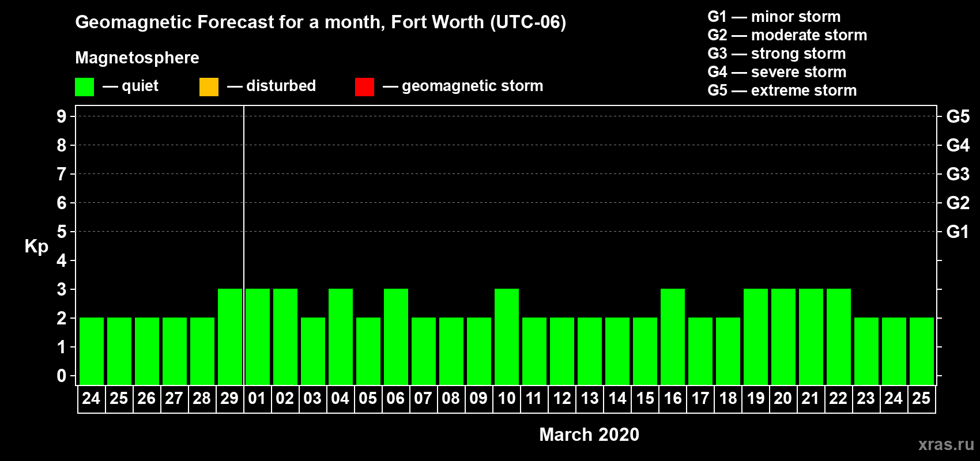The image size is (980, 461).
Task: Click the 'G1 — minor storm' legend line
Action: pyautogui.click(x=774, y=17)
